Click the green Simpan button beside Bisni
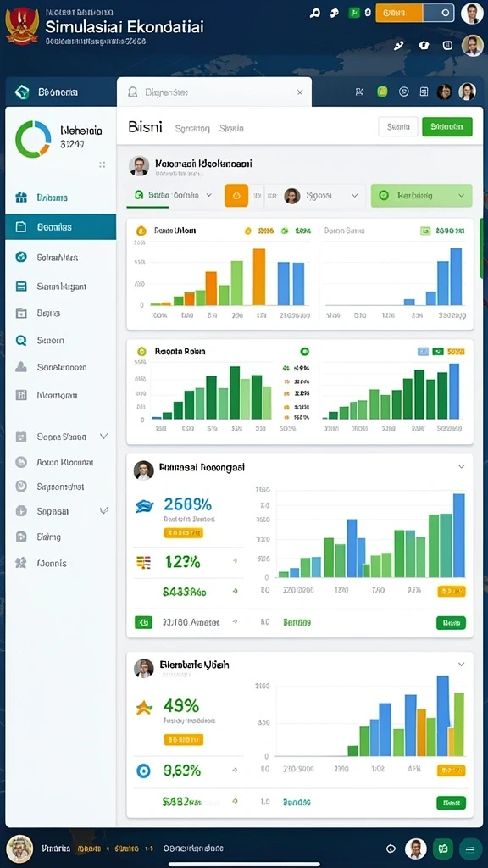This screenshot has height=868, width=488. (x=447, y=127)
